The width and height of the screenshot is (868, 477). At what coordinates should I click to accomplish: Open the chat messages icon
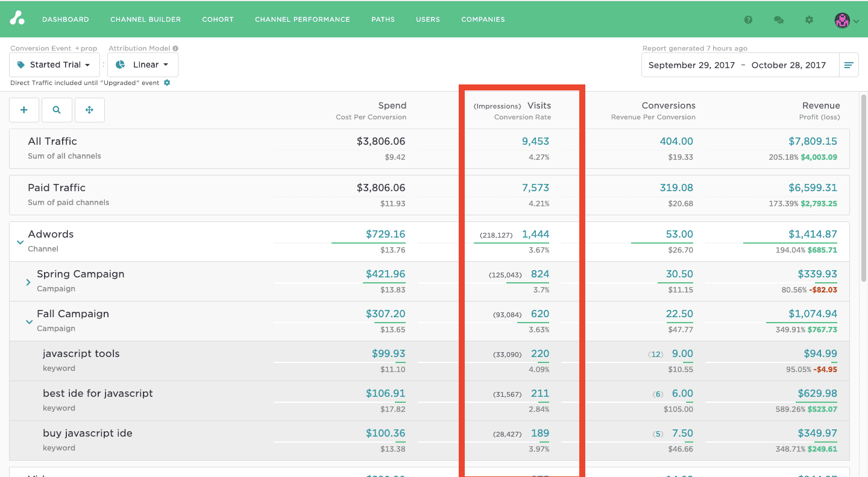[x=778, y=20]
